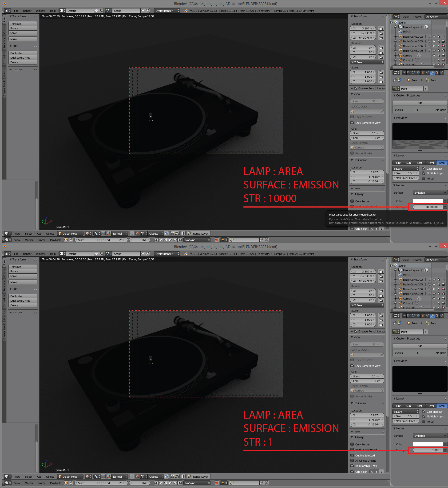Image resolution: width=448 pixels, height=488 pixels.
Task: Enable the Portal checkbox in the Lamp panel
Action: coord(424,179)
